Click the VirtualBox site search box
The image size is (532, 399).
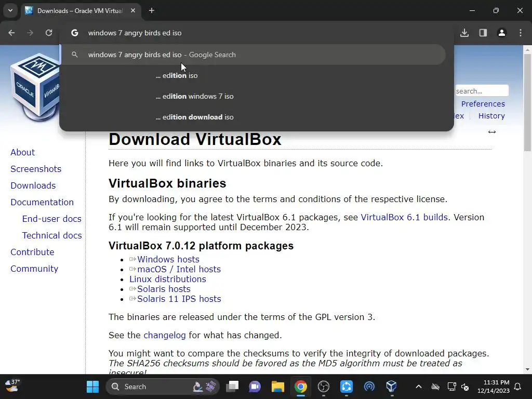(482, 91)
